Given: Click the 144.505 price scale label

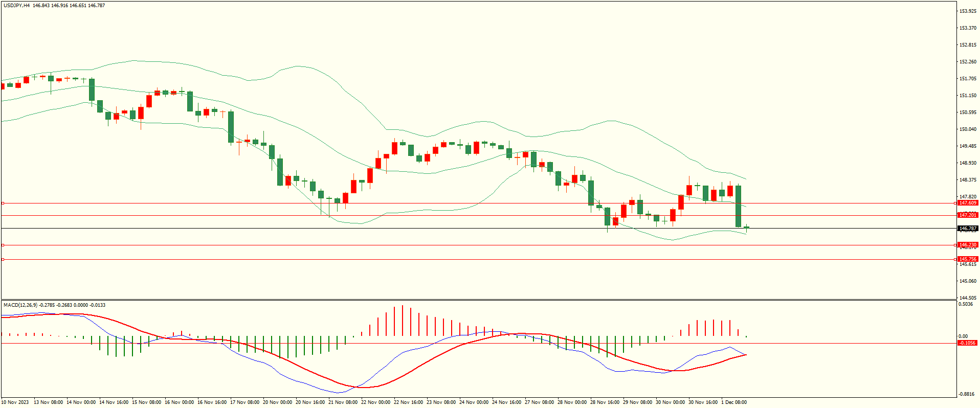Looking at the screenshot, I should (x=968, y=298).
